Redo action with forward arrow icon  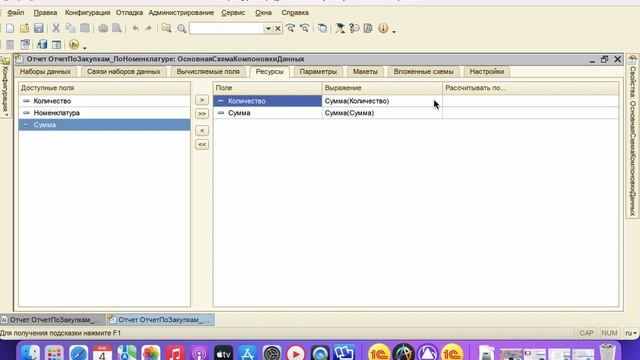click(x=149, y=28)
